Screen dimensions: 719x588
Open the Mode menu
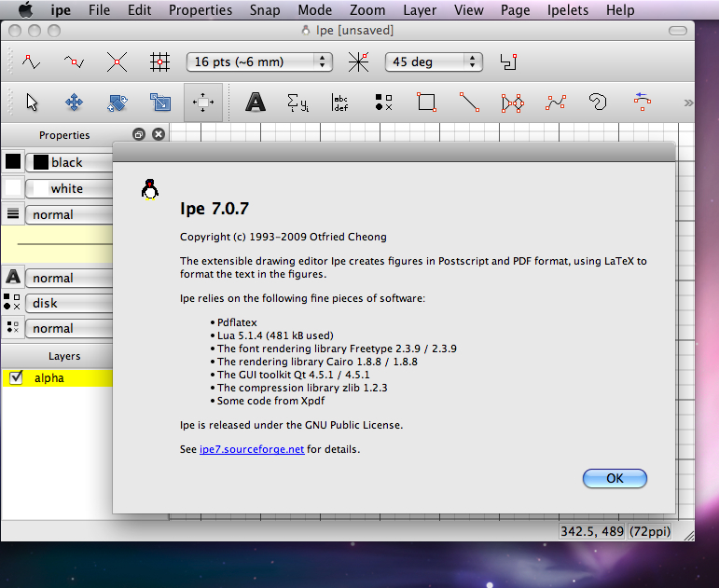314,10
